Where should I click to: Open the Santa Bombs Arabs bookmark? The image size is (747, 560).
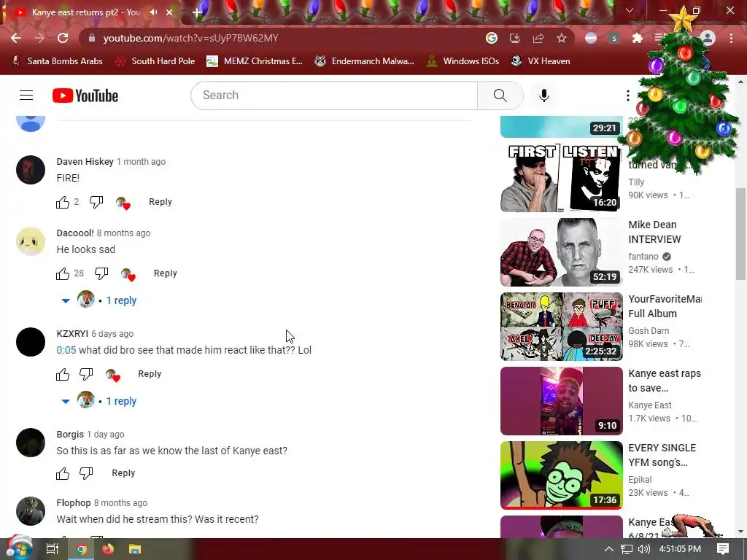(x=57, y=61)
